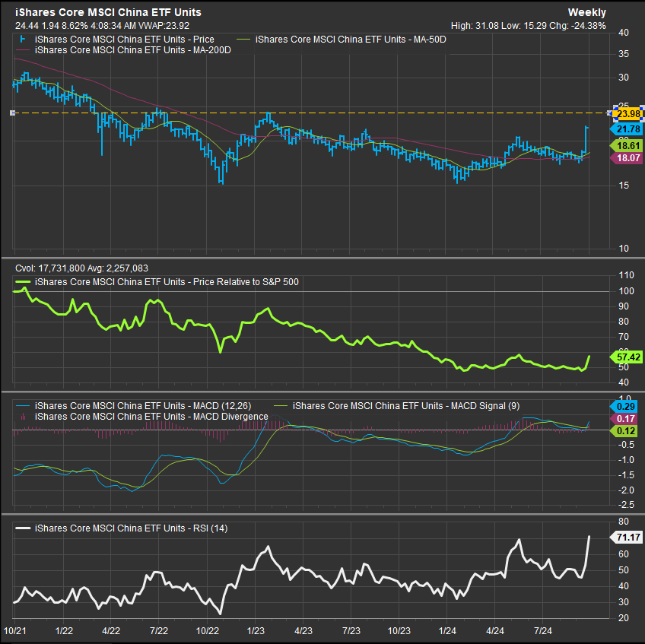
Task: Click the 4/24 date axis label
Action: click(495, 631)
